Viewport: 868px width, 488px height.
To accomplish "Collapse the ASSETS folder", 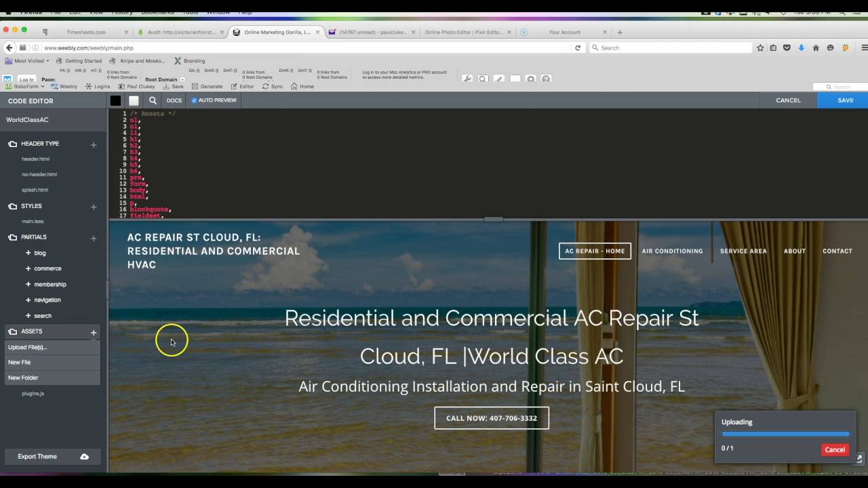I will 12,331.
